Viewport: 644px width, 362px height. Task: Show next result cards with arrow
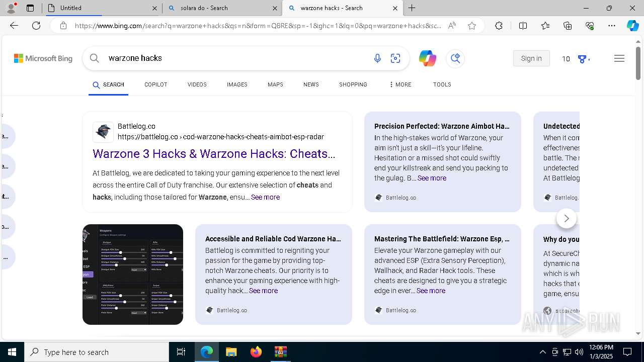tap(567, 218)
